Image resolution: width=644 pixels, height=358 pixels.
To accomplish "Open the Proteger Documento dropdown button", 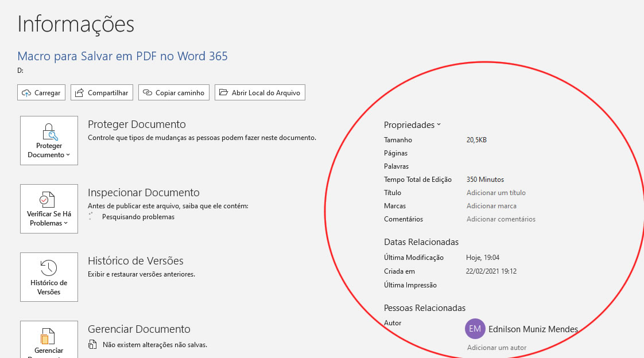I will [x=49, y=141].
